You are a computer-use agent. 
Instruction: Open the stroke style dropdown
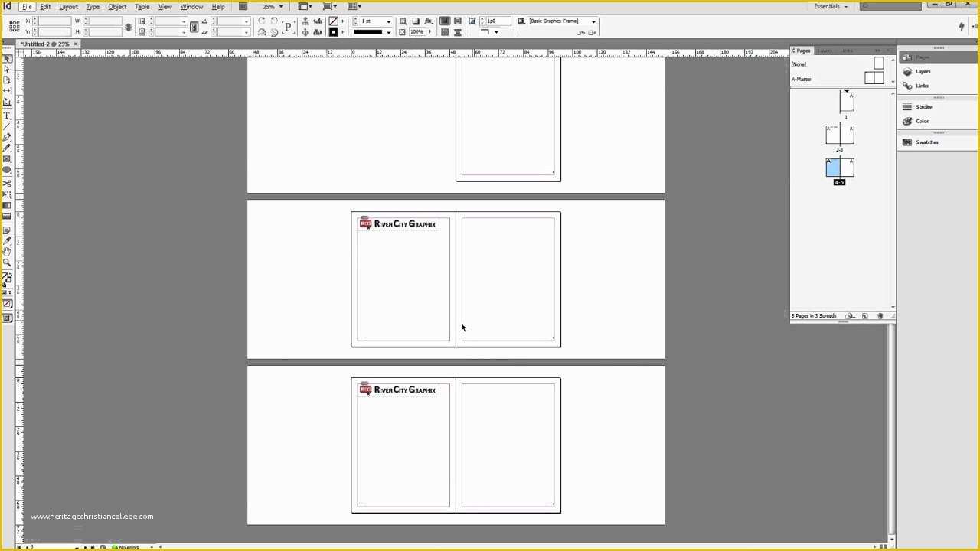click(389, 32)
